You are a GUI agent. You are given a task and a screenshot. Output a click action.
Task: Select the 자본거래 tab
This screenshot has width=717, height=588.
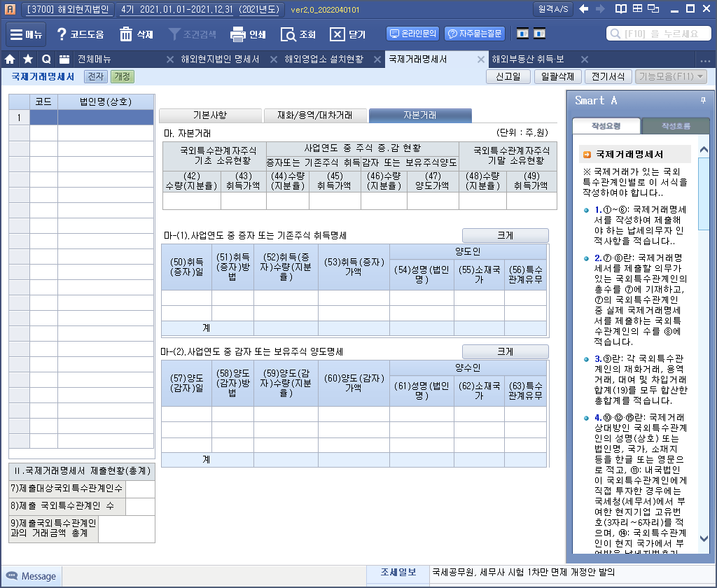[x=420, y=115]
